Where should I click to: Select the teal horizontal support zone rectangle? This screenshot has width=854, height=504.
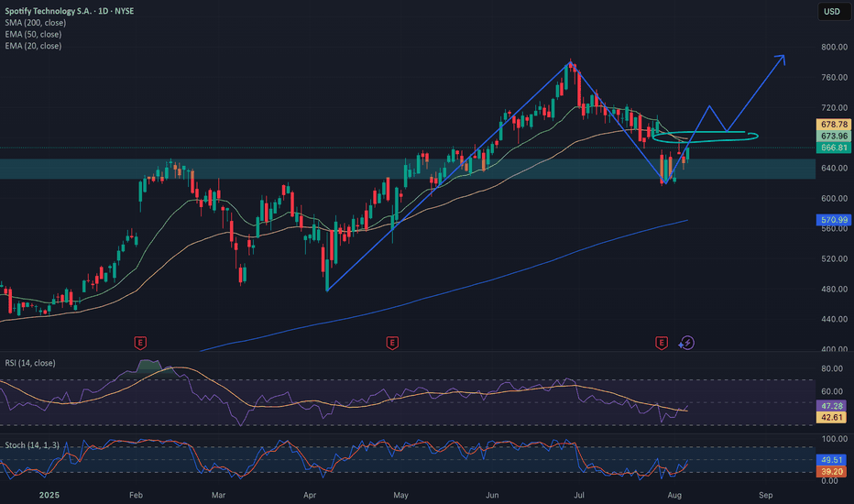[x=408, y=169]
